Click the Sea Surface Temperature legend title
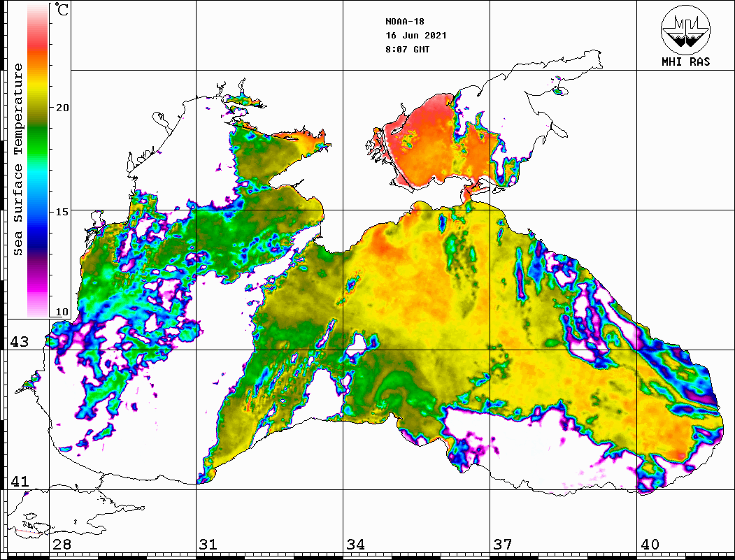The width and height of the screenshot is (735, 560). 18,159
